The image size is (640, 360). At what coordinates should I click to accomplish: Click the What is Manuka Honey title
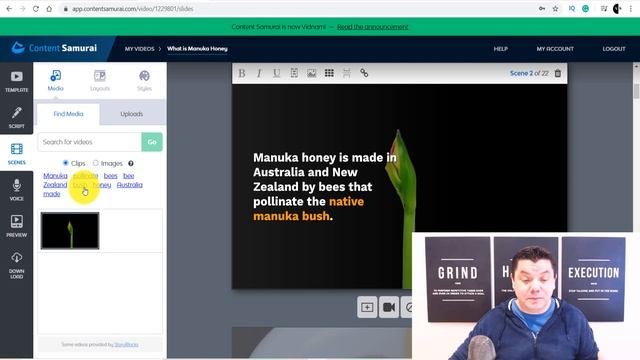point(197,49)
